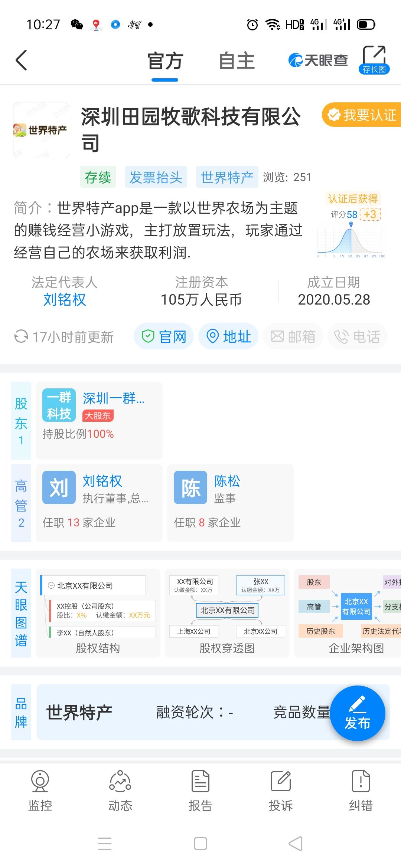This screenshot has height=868, width=401.
Task: Refresh the 17小时前更新 icon
Action: [x=21, y=336]
